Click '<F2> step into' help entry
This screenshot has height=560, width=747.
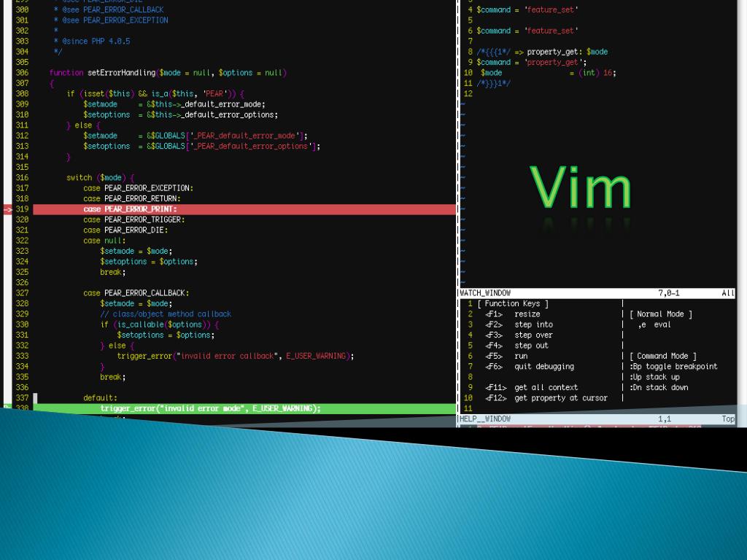click(519, 324)
